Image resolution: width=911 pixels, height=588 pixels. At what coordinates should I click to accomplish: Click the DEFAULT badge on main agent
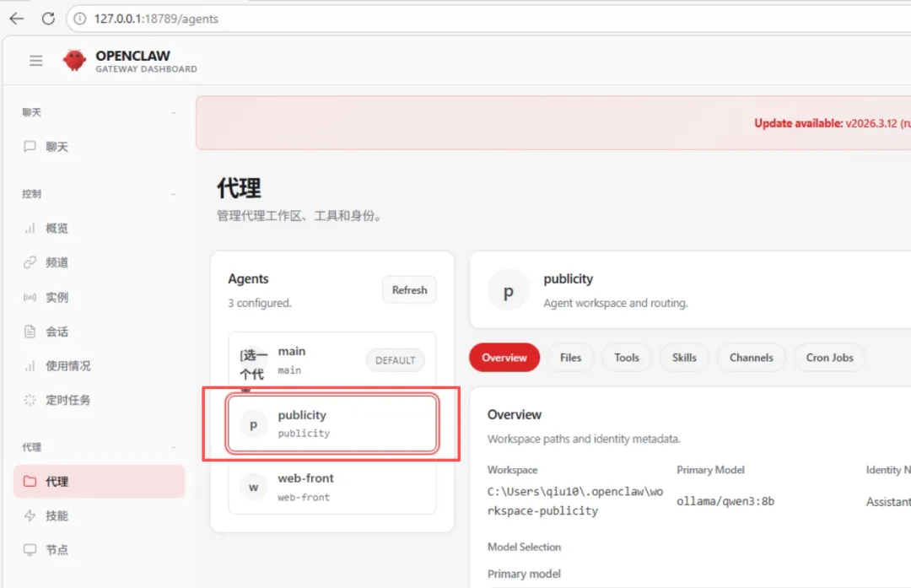point(395,360)
